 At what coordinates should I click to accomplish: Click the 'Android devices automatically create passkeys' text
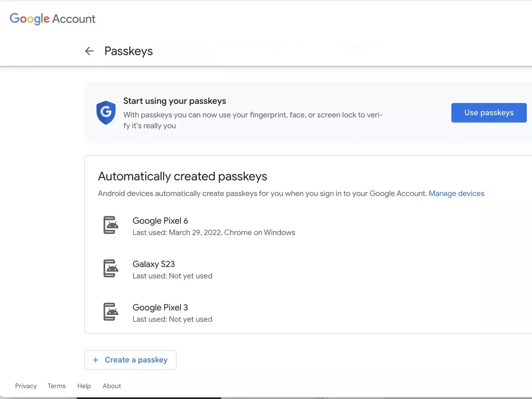262,193
